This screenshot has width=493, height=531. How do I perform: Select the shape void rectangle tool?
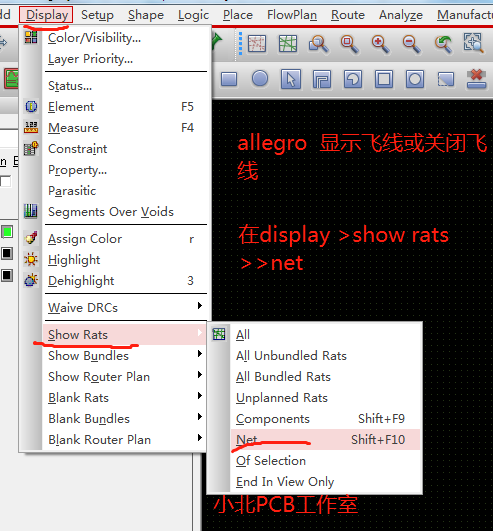[384, 79]
